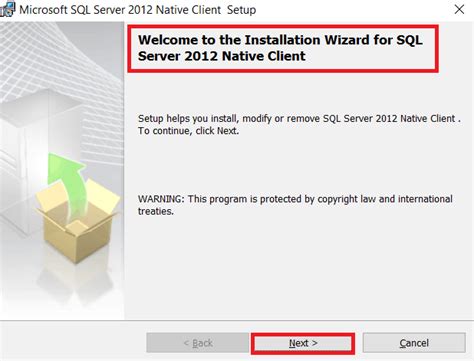Click the 'Setup helps you install, modify or remove' text
This screenshot has height=361, width=474.
299,119
